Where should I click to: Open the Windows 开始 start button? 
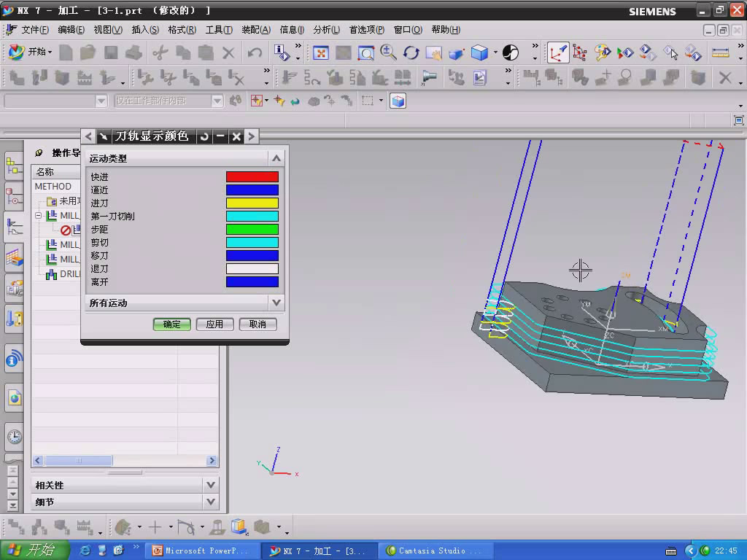34,550
